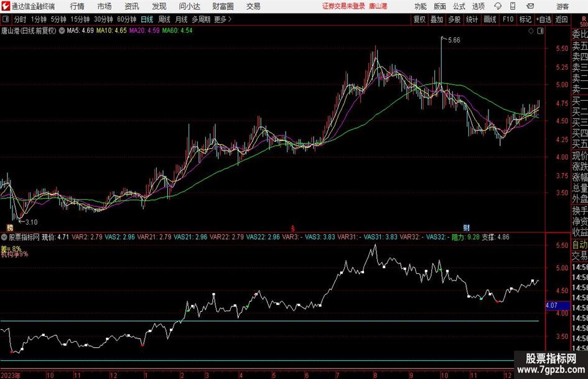Open the 市场 menu
This screenshot has width=588, height=379.
point(105,6)
